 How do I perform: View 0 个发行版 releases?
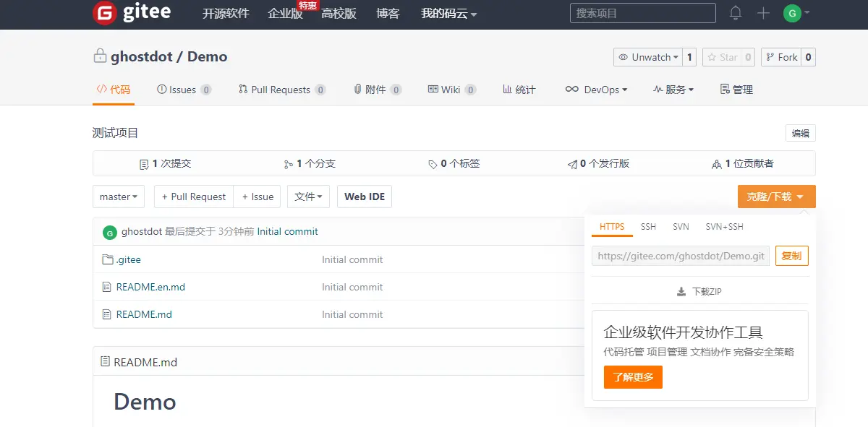point(599,164)
